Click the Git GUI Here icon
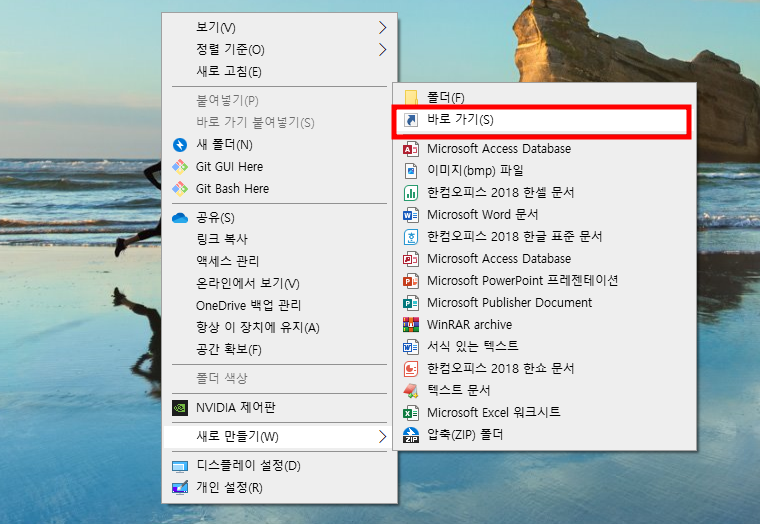This screenshot has height=524, width=760. pos(180,167)
